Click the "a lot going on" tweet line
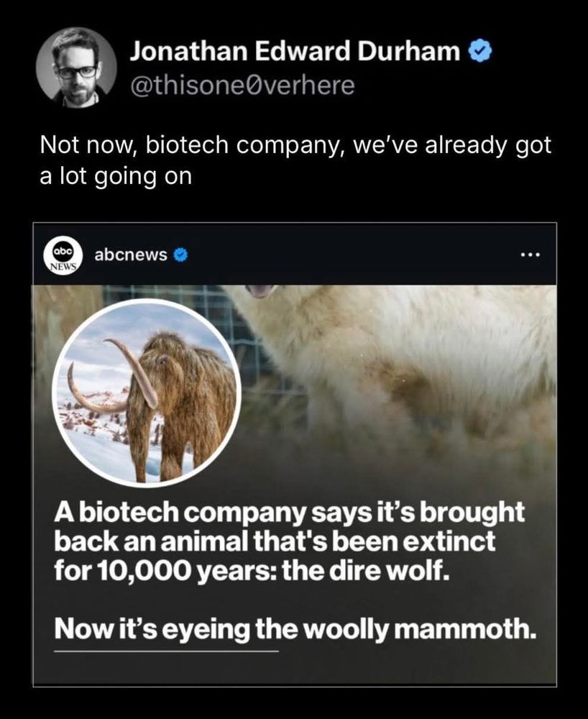Viewport: 588px width, 719px height. click(x=116, y=177)
